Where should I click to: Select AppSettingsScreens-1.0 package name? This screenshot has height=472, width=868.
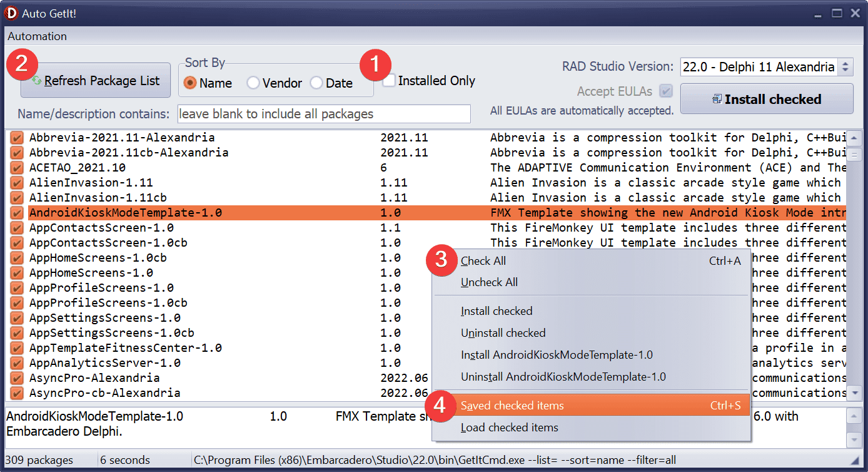click(x=105, y=318)
